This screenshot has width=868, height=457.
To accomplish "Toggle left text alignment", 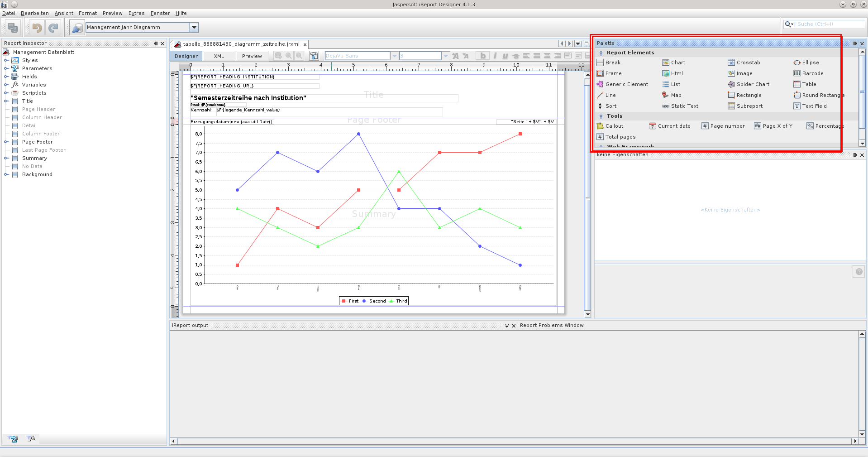I will pyautogui.click(x=526, y=56).
